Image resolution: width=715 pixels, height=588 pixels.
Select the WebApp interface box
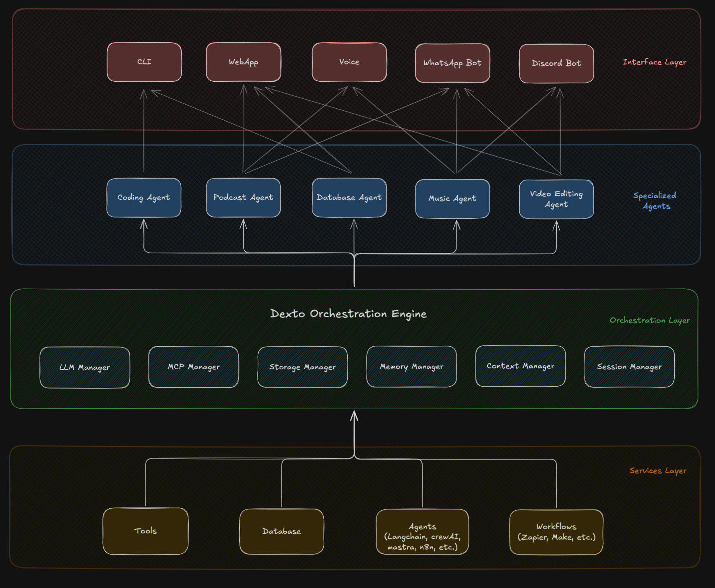[243, 62]
